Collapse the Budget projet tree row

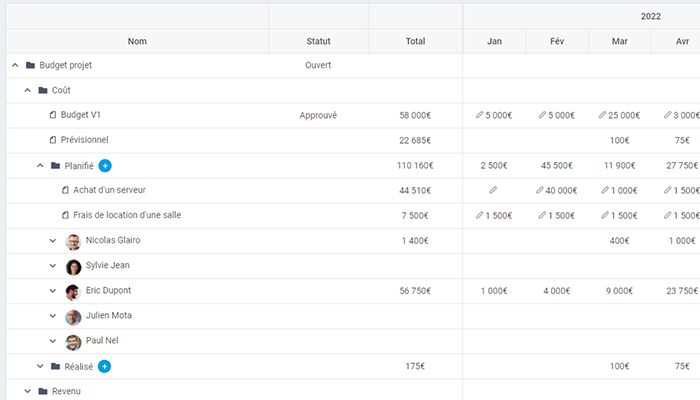coord(15,65)
